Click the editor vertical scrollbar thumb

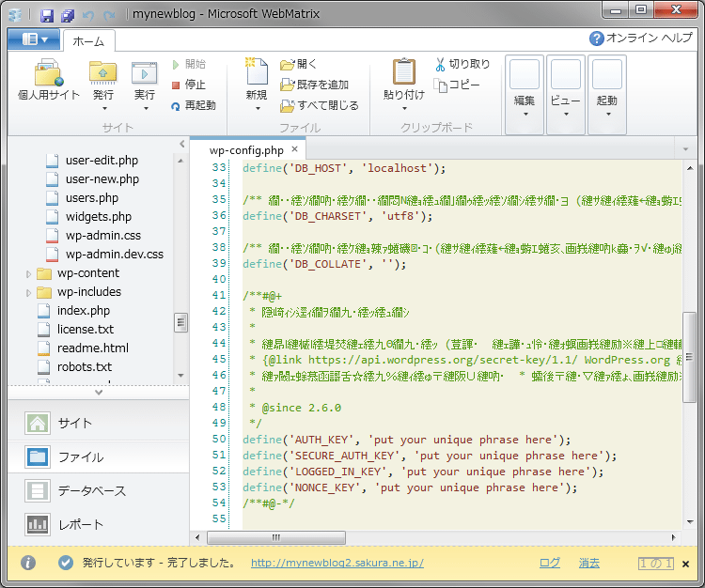click(690, 358)
